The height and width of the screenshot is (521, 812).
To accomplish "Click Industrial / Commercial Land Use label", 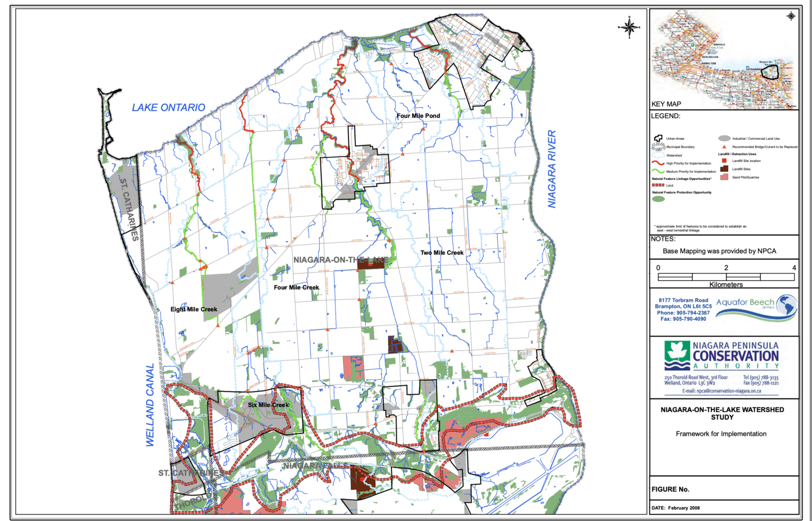I will [x=756, y=139].
